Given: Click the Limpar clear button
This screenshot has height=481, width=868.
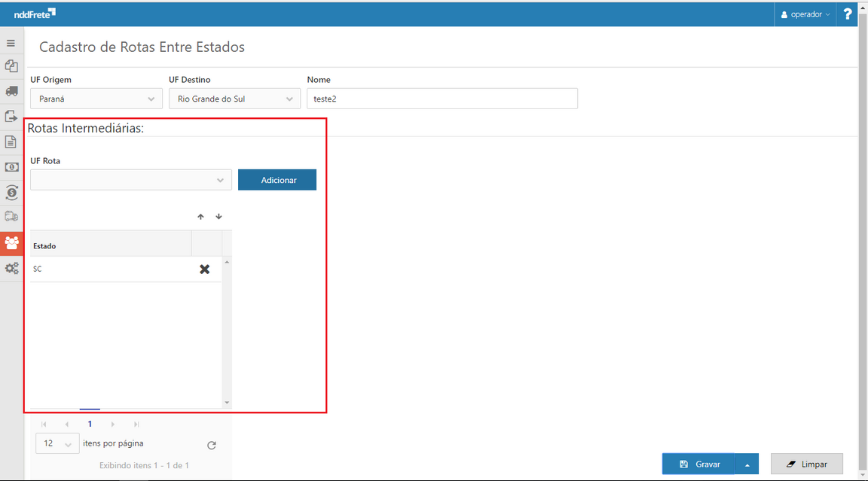Looking at the screenshot, I should coord(807,464).
